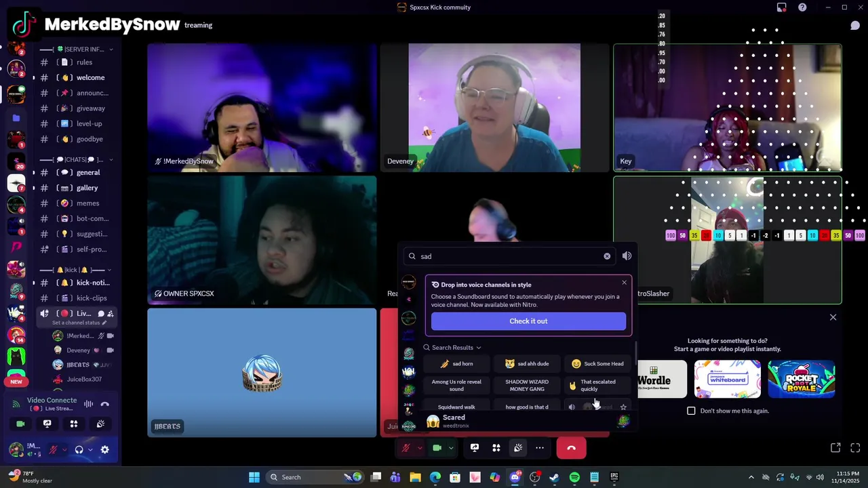The image size is (868, 488).
Task: Launch the Whiteboard activity
Action: point(727,379)
